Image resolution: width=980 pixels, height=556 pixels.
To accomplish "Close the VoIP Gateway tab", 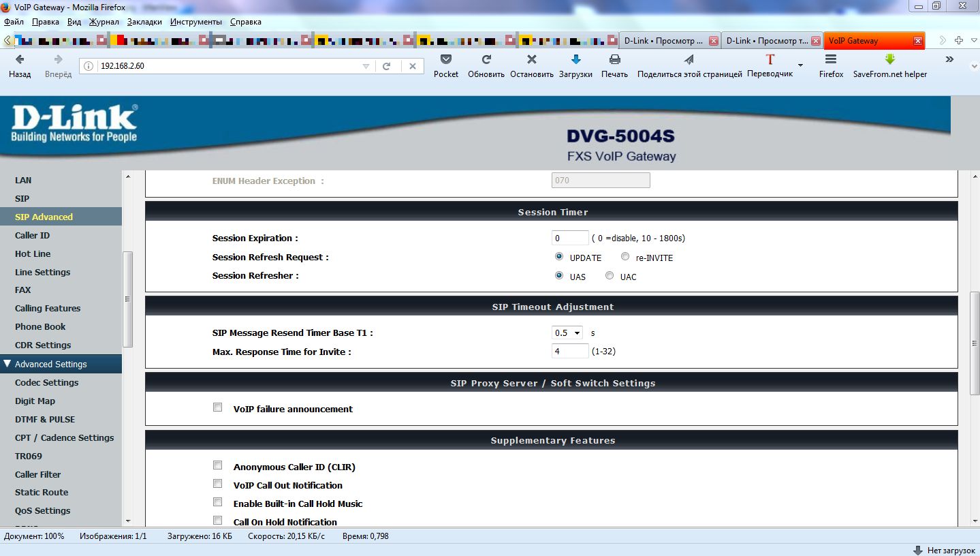I will (918, 41).
